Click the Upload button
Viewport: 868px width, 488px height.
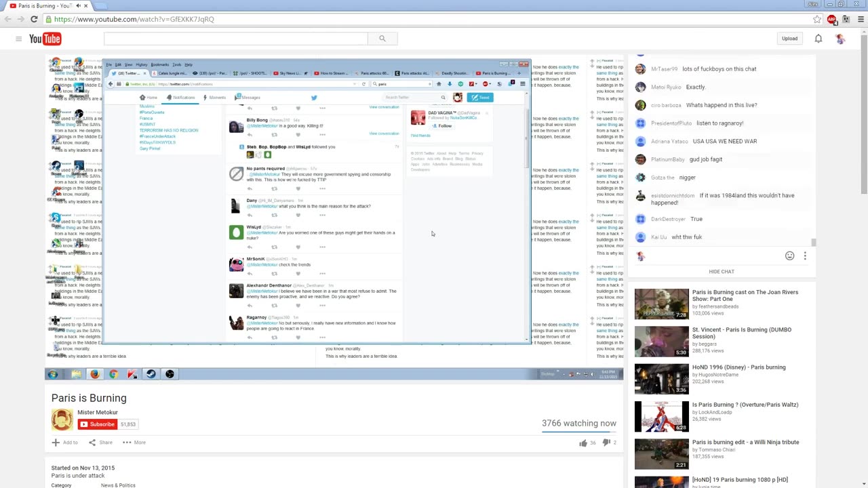(x=789, y=39)
